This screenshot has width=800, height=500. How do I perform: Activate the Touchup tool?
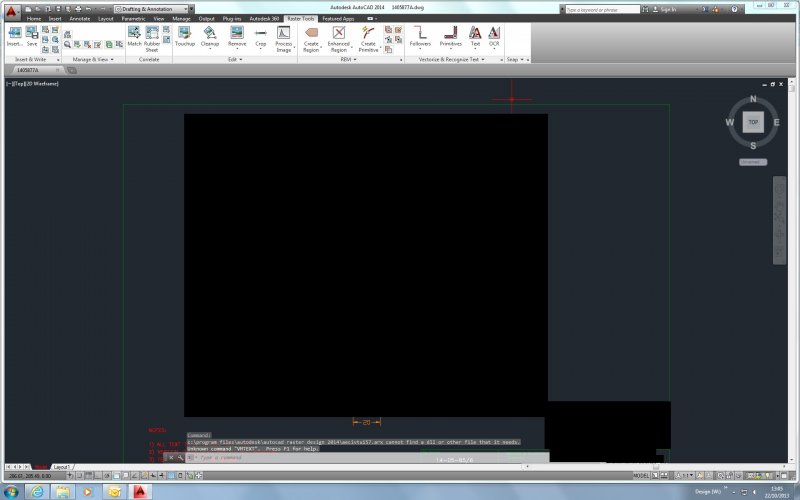(x=184, y=36)
